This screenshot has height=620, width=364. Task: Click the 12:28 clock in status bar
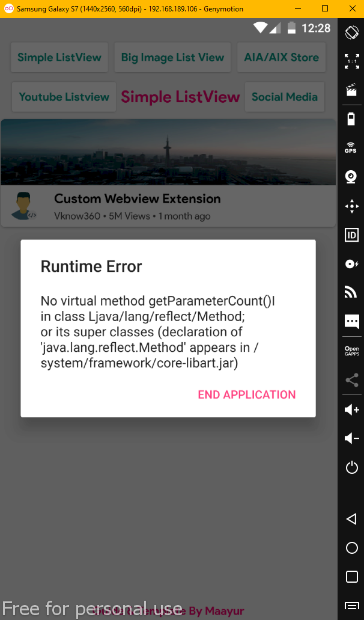click(x=316, y=28)
